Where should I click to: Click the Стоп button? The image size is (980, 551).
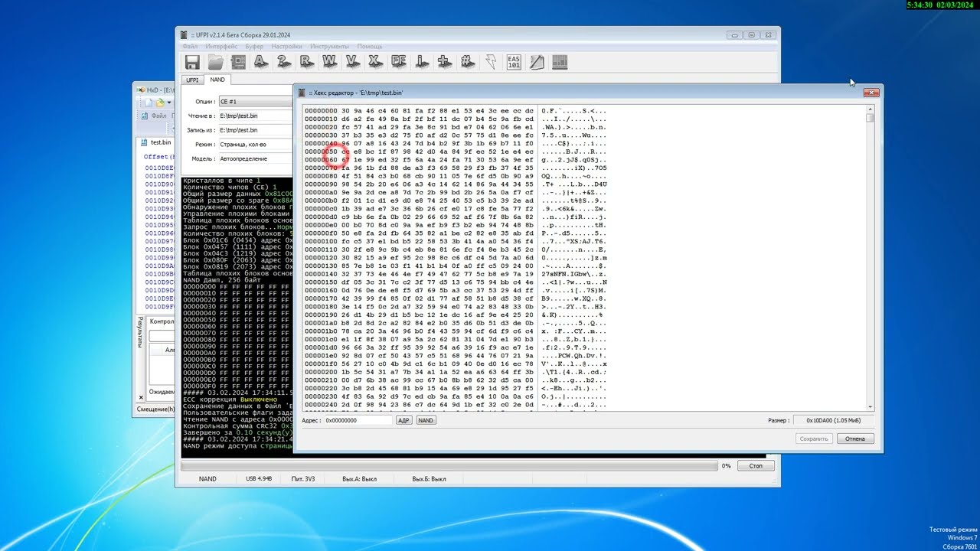(x=756, y=465)
